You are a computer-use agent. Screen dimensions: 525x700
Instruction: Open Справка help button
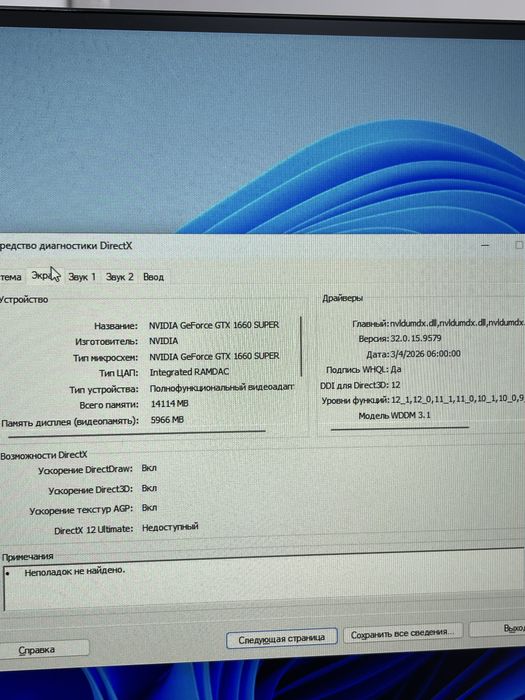(44, 650)
